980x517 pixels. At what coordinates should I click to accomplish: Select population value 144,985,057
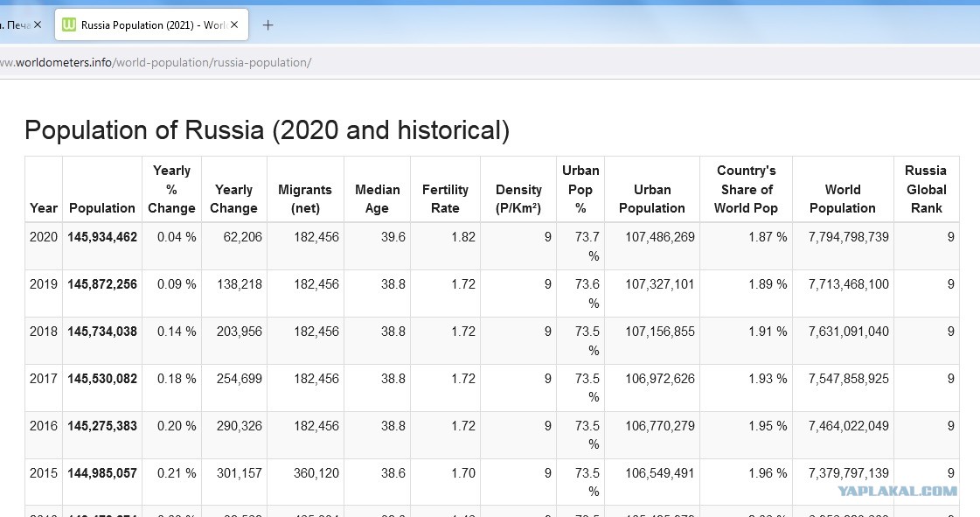pyautogui.click(x=102, y=473)
